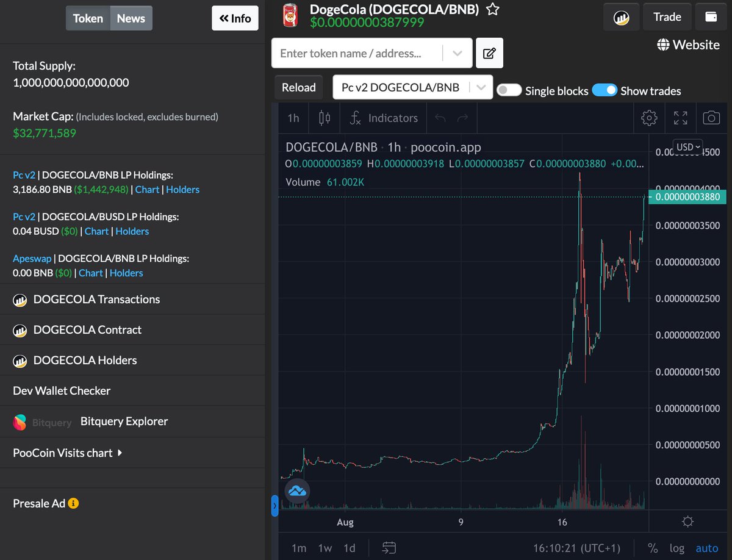This screenshot has width=732, height=560.
Task: Open the PooCoin chart icon button next to Trade
Action: [x=621, y=17]
